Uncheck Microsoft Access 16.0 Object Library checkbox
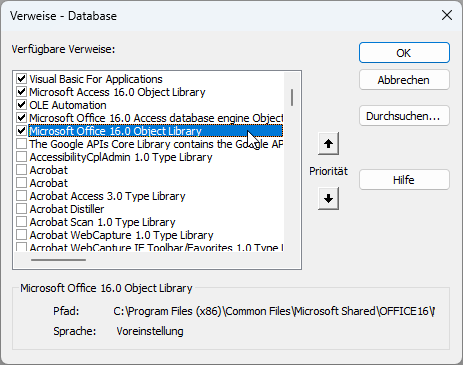 pyautogui.click(x=22, y=92)
